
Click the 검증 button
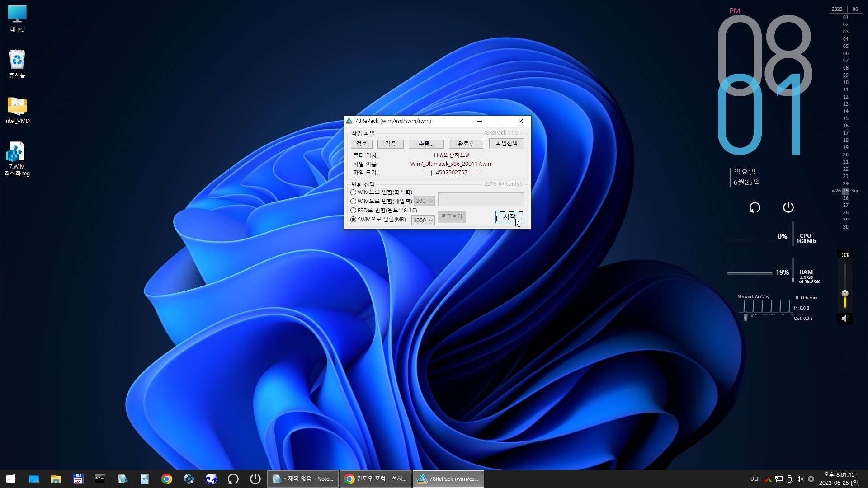pyautogui.click(x=391, y=144)
